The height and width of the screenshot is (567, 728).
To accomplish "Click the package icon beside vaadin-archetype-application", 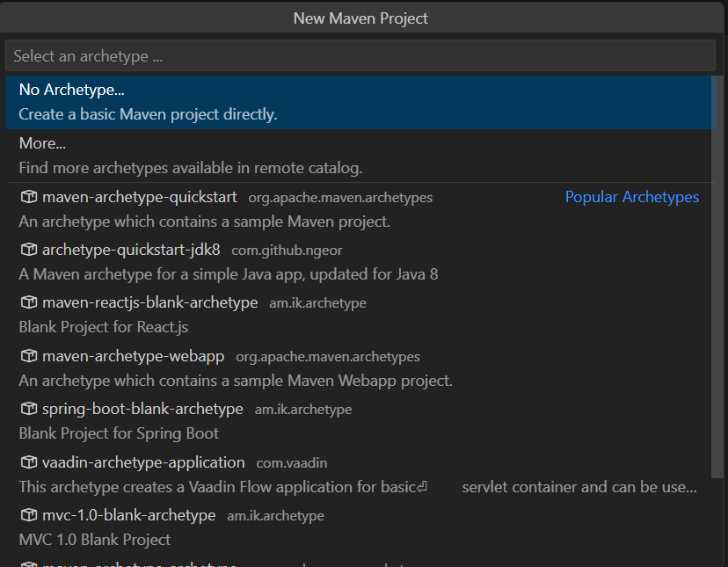I will [28, 462].
